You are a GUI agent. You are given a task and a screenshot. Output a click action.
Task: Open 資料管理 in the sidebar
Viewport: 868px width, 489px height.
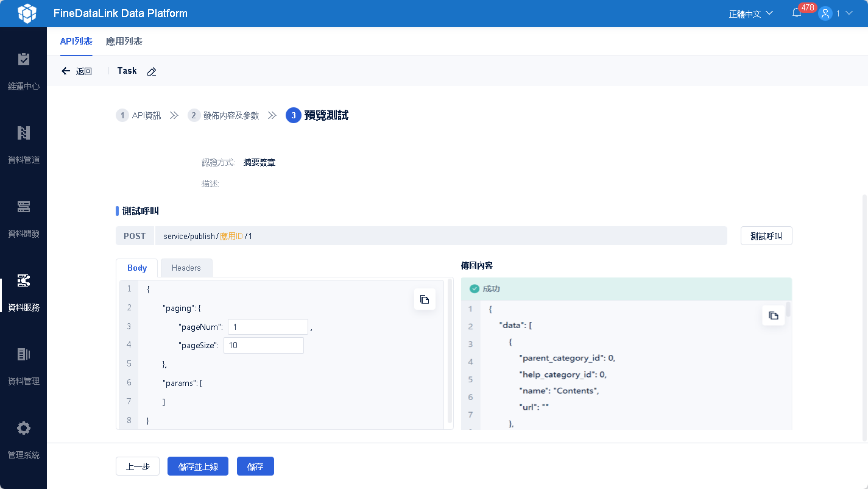click(x=24, y=366)
